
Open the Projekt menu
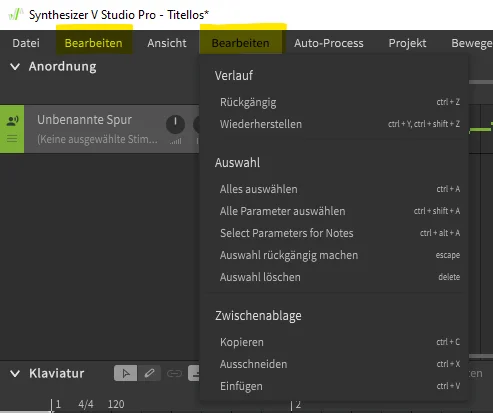pyautogui.click(x=407, y=43)
